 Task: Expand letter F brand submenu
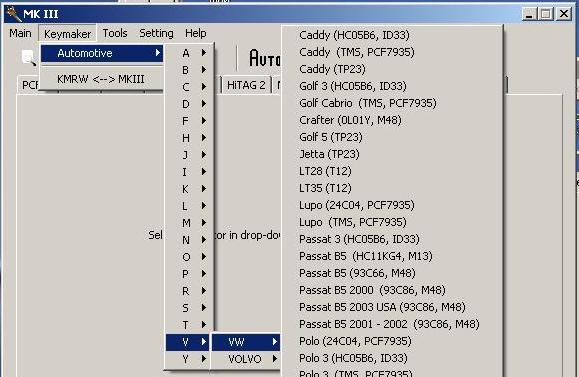pos(189,121)
